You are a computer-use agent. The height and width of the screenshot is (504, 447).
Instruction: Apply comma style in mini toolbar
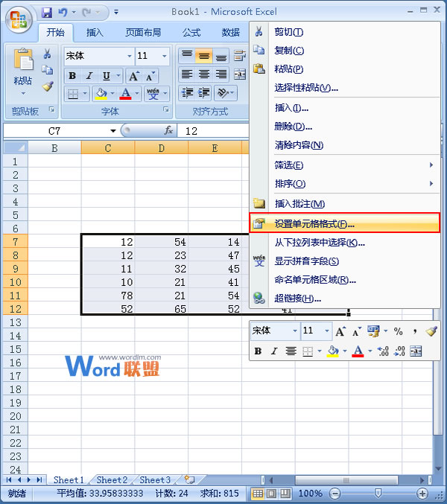tap(415, 331)
